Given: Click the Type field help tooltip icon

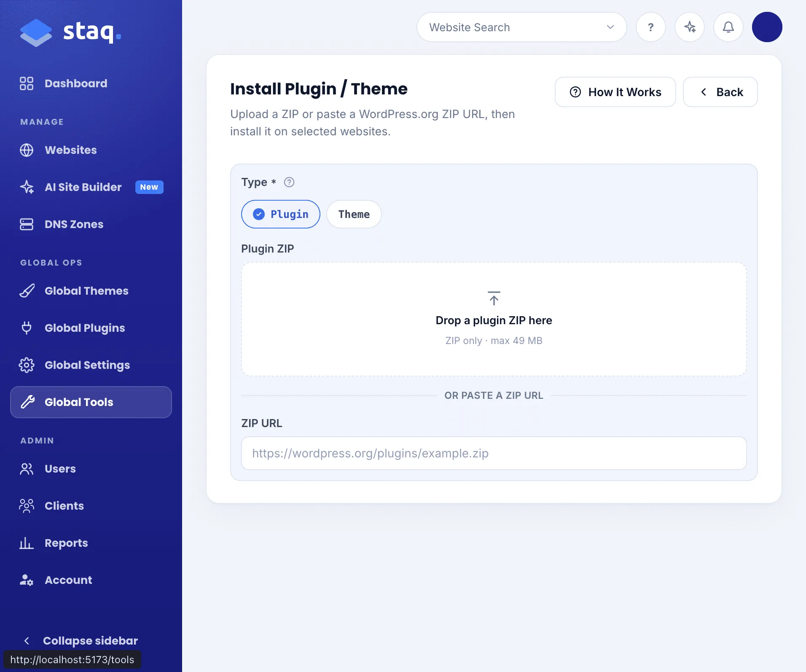Looking at the screenshot, I should pyautogui.click(x=289, y=182).
